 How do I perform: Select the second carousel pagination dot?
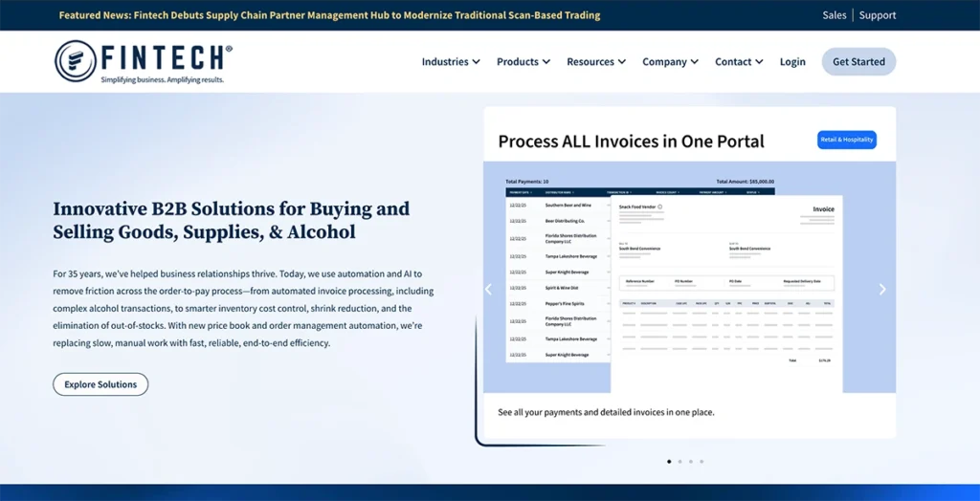679,461
